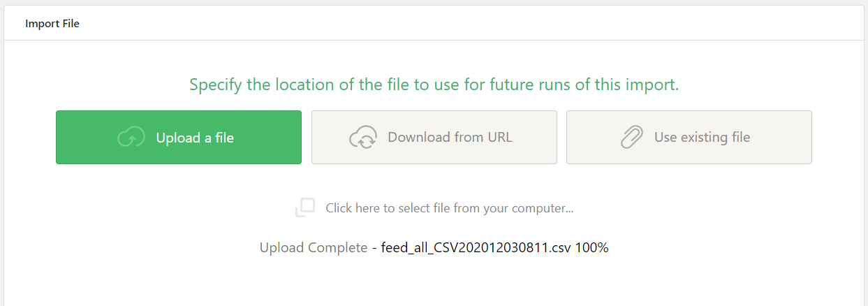The image size is (868, 306).
Task: Click the paperclip icon
Action: [631, 138]
